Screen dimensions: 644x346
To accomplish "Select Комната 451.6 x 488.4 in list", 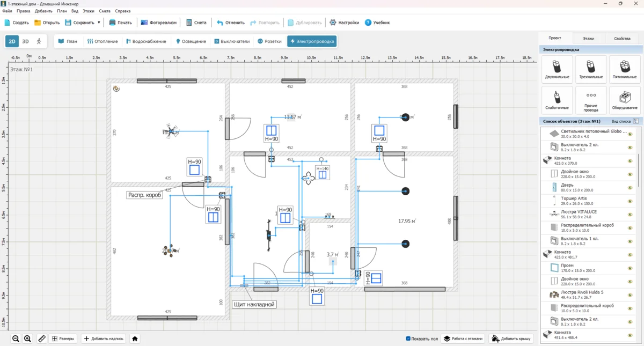I will (x=589, y=335).
